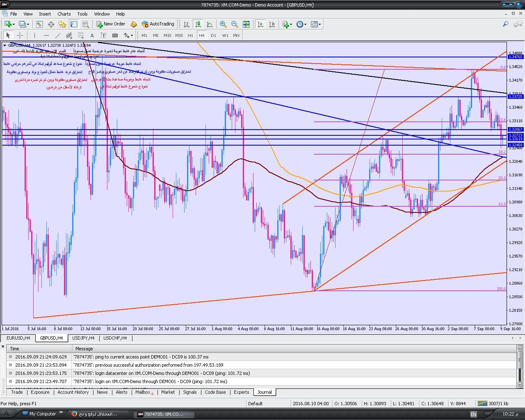Toggle the Terminal panel button

pyautogui.click(x=74, y=24)
